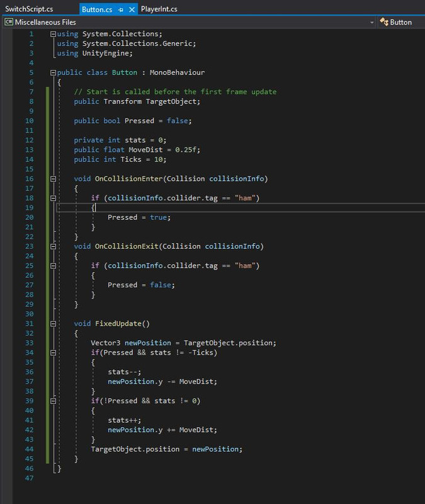Image resolution: width=425 pixels, height=504 pixels.
Task: Click the 'TargetObject.position = newPosition;' line
Action: point(167,449)
